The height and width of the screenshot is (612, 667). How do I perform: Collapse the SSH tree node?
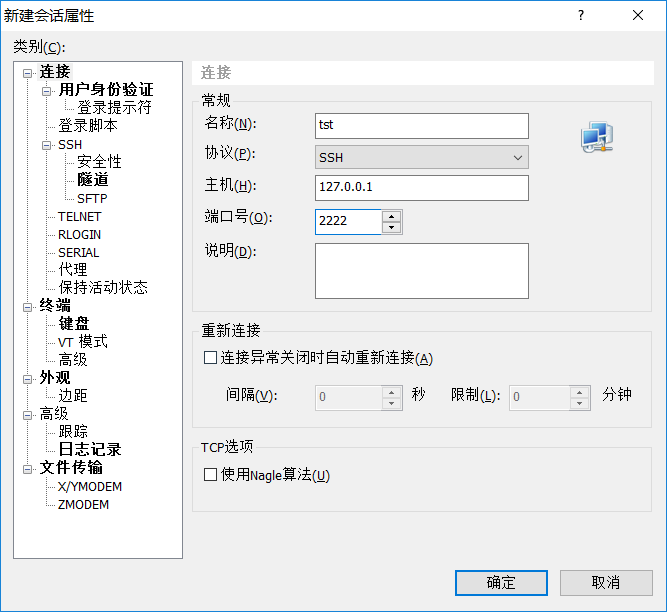tap(46, 145)
